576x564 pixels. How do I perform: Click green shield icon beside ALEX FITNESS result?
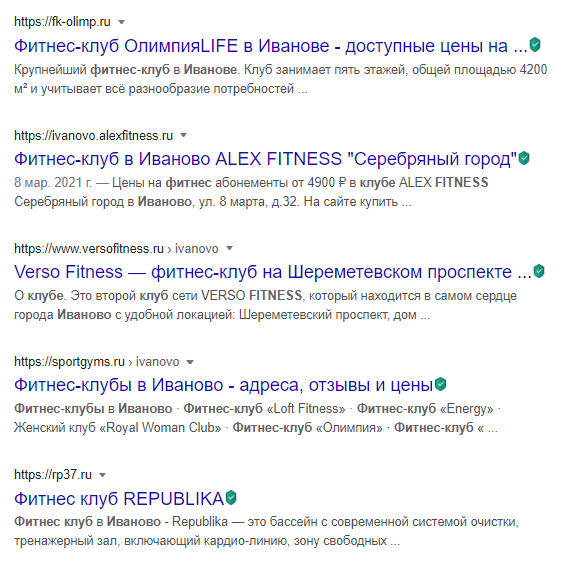pos(524,158)
